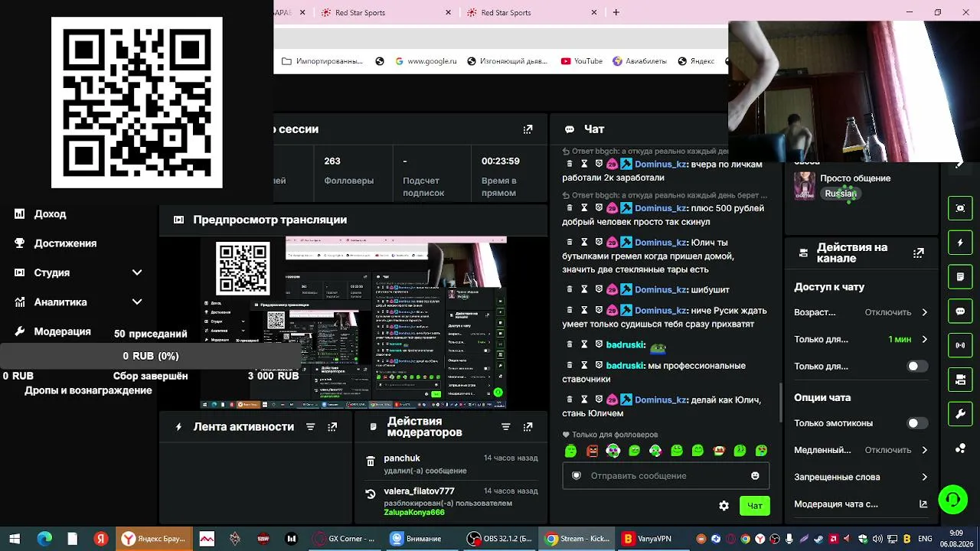Open the www.google.ru bookmark
The image size is (980, 551).
coord(426,61)
